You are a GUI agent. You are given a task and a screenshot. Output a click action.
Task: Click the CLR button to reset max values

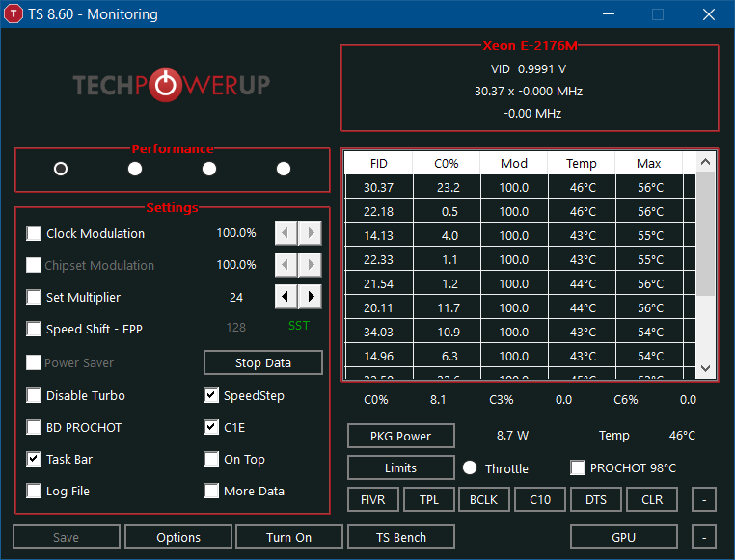coord(652,499)
